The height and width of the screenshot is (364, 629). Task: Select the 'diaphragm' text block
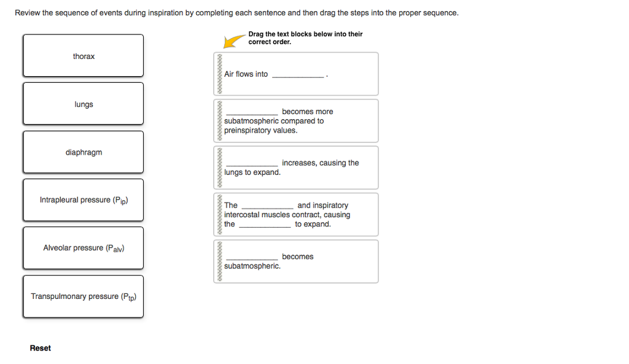(83, 152)
